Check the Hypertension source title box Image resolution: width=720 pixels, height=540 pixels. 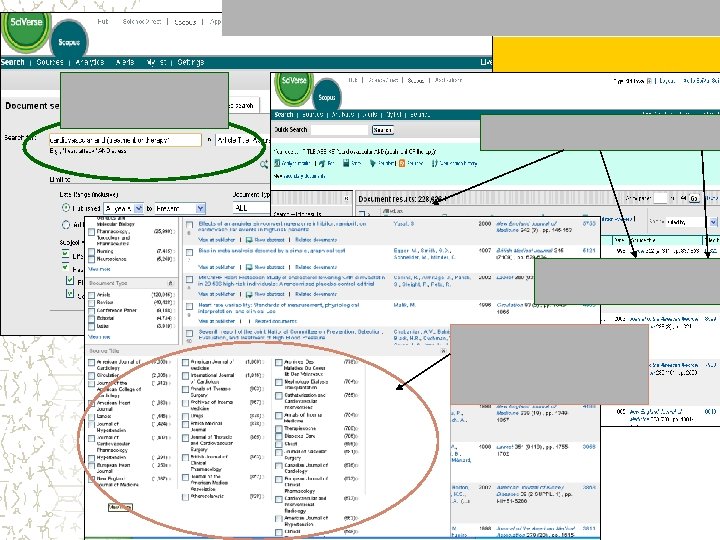click(x=91, y=458)
